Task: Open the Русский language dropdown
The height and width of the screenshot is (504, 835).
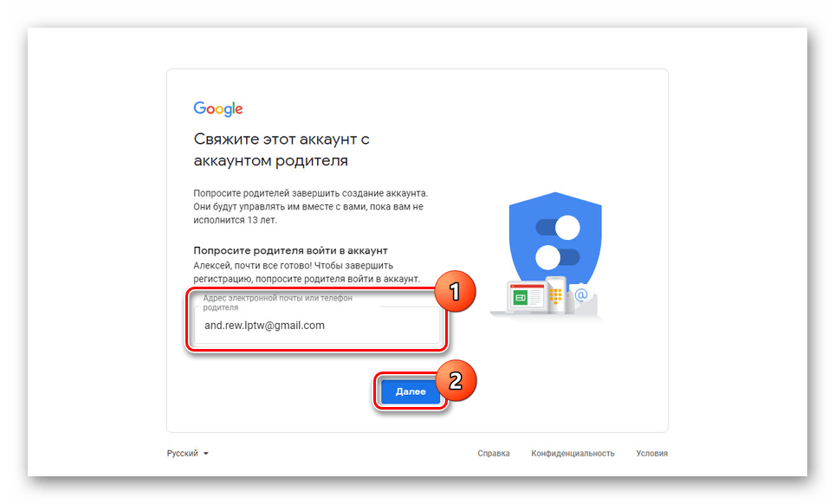Action: click(x=187, y=454)
